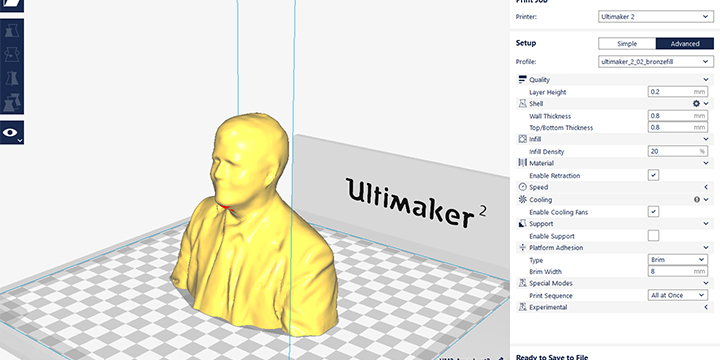Collapse the Quality section chevron
Viewport: 720px width, 360px height.
(x=706, y=80)
